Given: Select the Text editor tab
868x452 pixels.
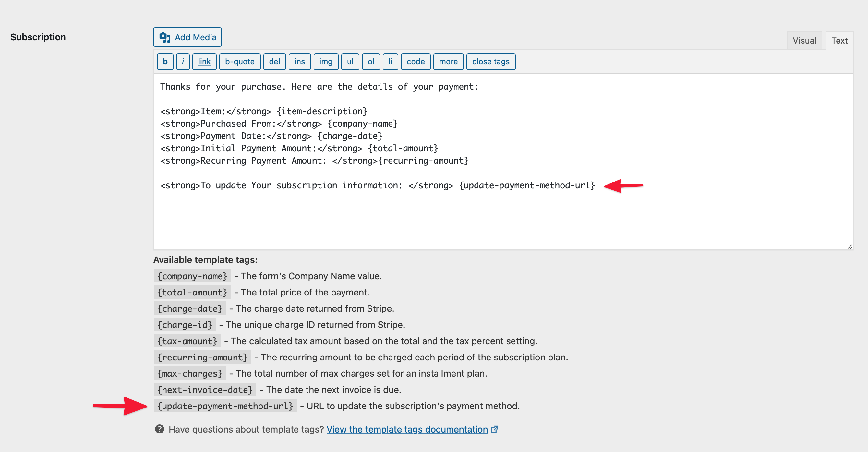Looking at the screenshot, I should click(x=839, y=41).
